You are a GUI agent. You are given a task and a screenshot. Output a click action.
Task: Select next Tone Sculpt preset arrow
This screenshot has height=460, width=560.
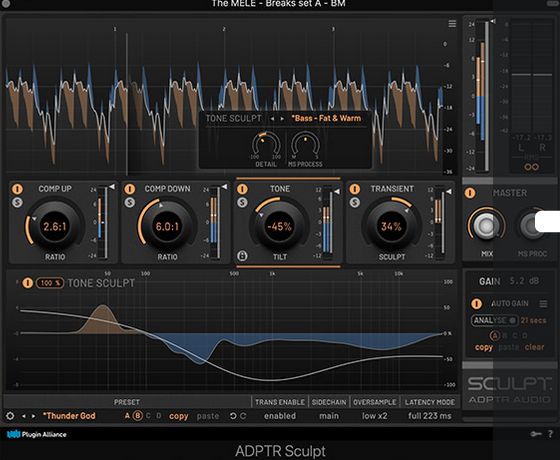pos(282,119)
